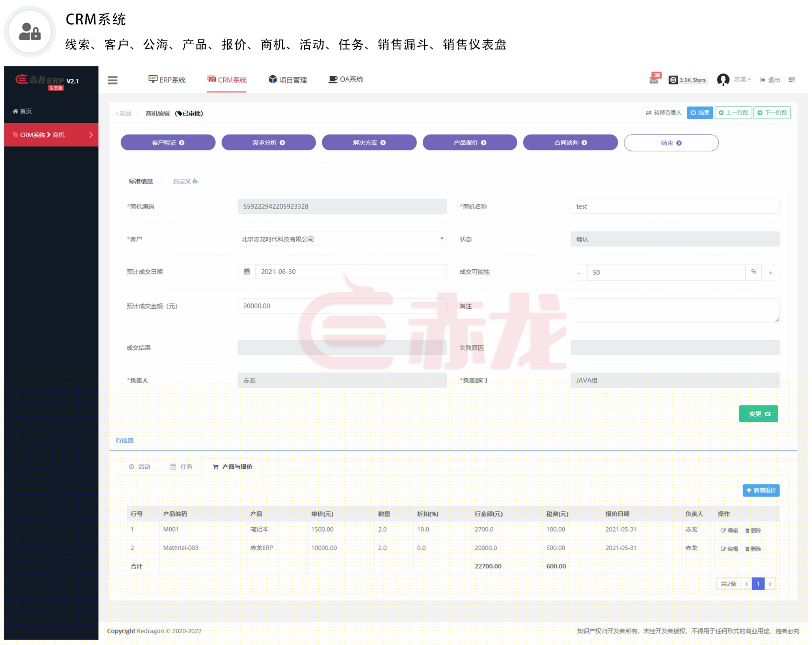
Task: Open the 赤龙 user dropdown menu
Action: [742, 80]
